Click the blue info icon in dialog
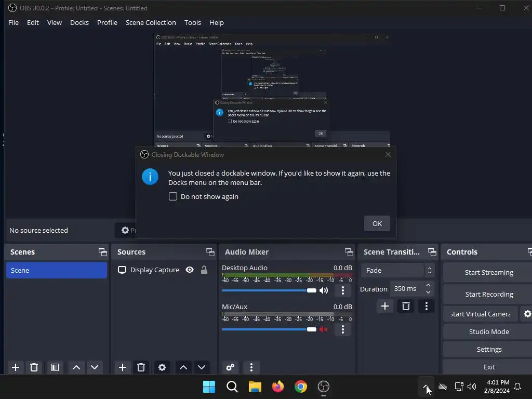532x399 pixels. click(150, 177)
